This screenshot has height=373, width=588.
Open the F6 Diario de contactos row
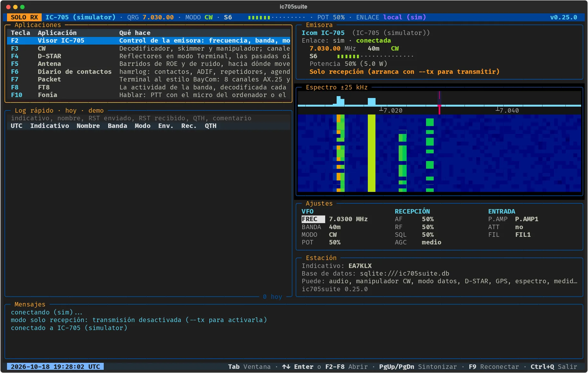149,72
